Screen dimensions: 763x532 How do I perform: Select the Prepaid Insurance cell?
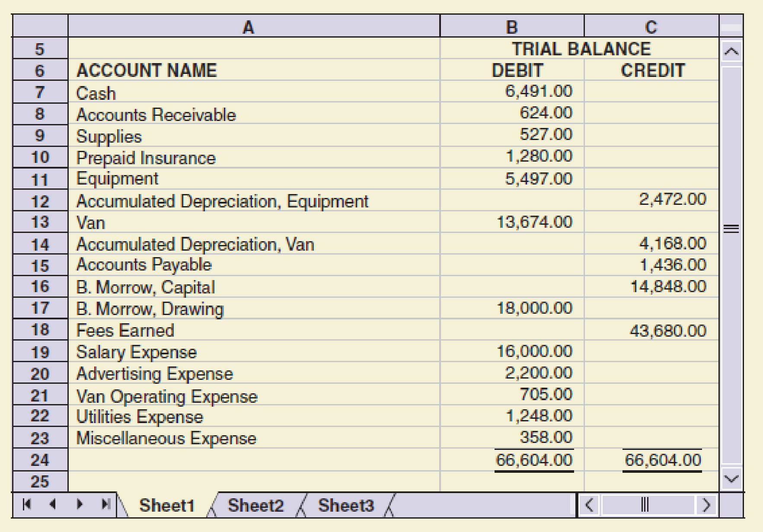click(x=254, y=157)
